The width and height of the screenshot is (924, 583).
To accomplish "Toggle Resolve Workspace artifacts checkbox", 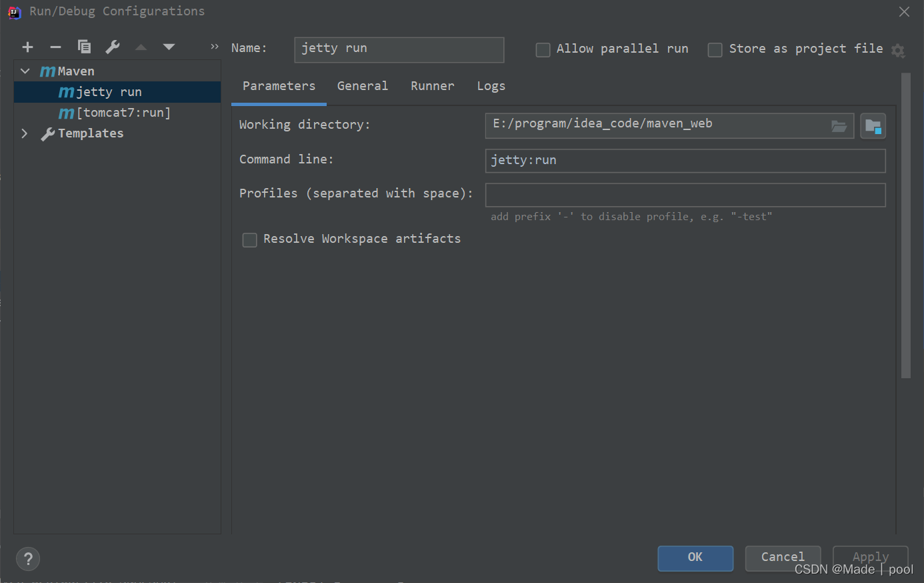I will (x=250, y=240).
